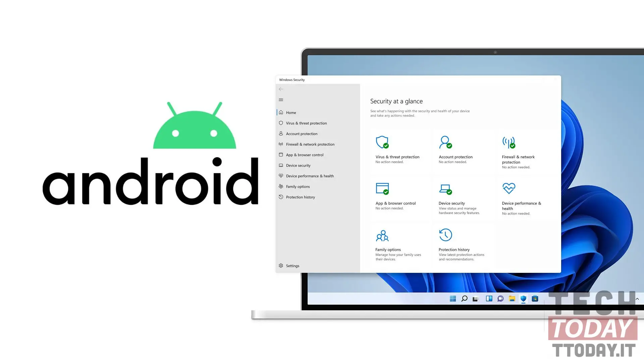Image resolution: width=644 pixels, height=362 pixels.
Task: Select Virus & threat protection sidebar item
Action: [307, 123]
